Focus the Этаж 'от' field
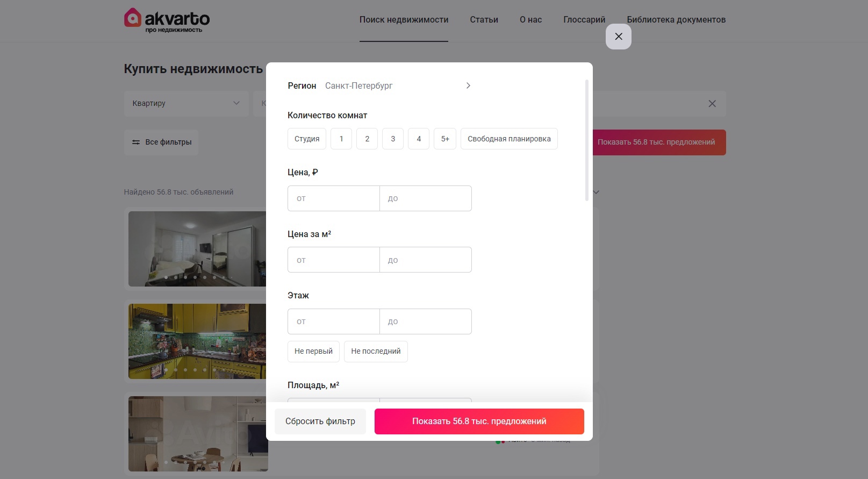 (x=334, y=321)
